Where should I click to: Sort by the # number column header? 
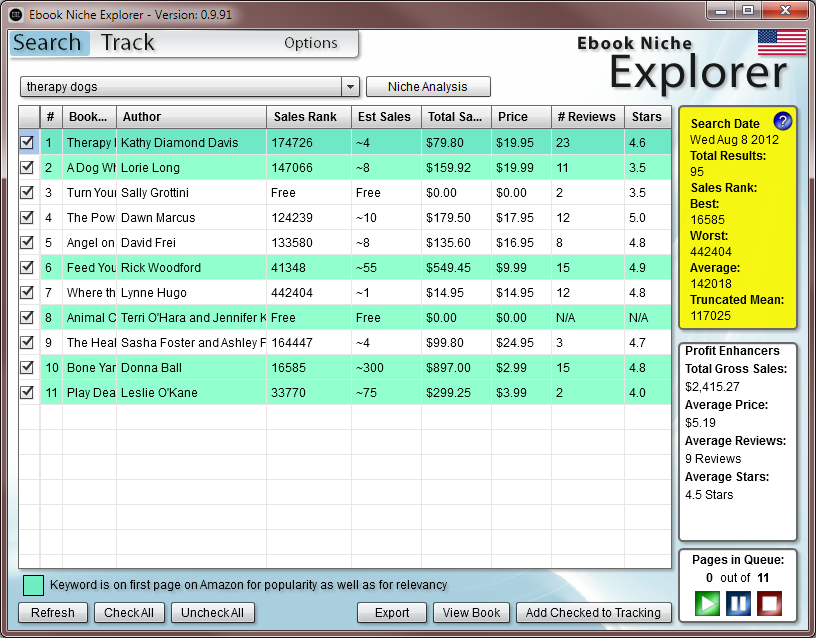point(51,117)
